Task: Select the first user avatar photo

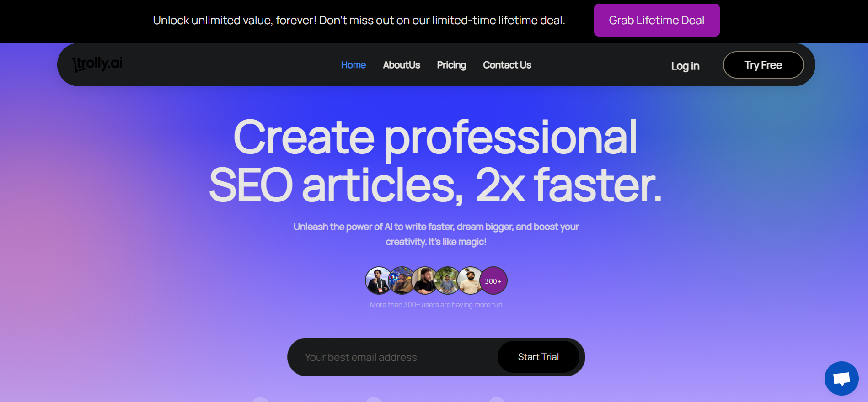Action: (x=378, y=280)
